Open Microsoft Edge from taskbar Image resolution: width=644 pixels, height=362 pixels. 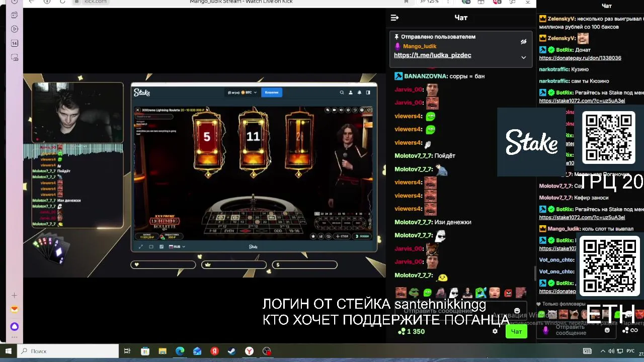tap(180, 351)
